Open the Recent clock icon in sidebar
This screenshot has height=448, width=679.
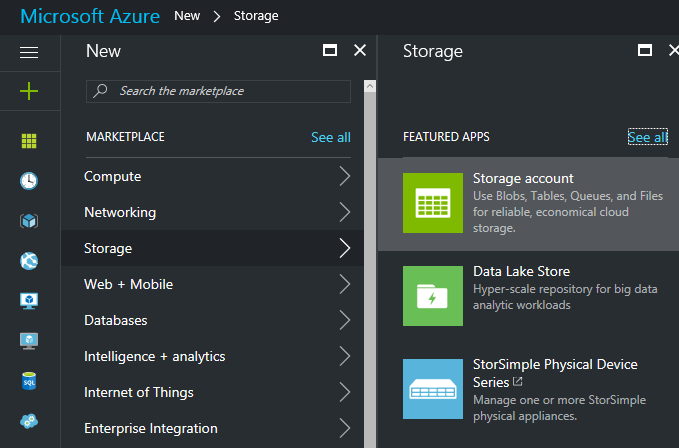pyautogui.click(x=29, y=181)
